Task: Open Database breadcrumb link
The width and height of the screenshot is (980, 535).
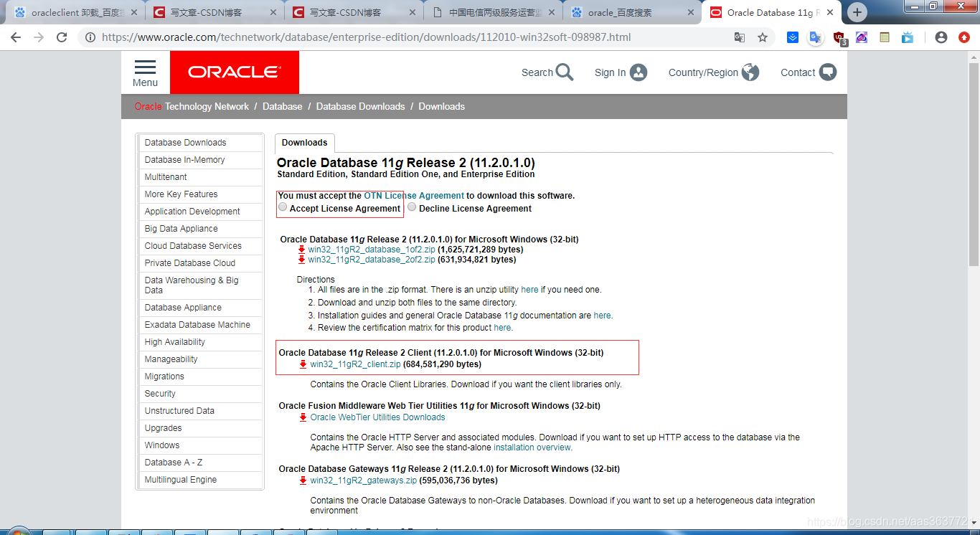Action: tap(283, 106)
